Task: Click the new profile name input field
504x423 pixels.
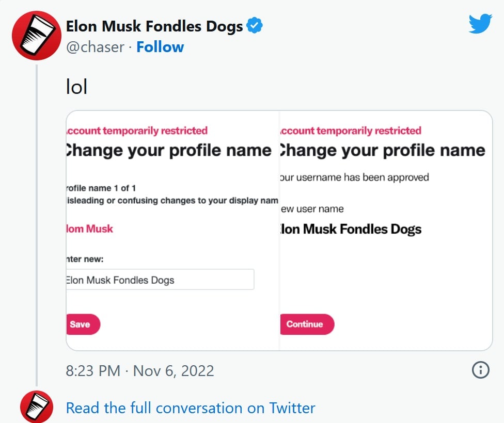Action: tap(160, 280)
